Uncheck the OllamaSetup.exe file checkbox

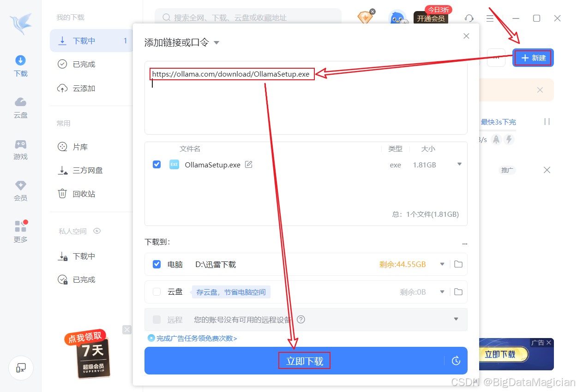click(157, 165)
